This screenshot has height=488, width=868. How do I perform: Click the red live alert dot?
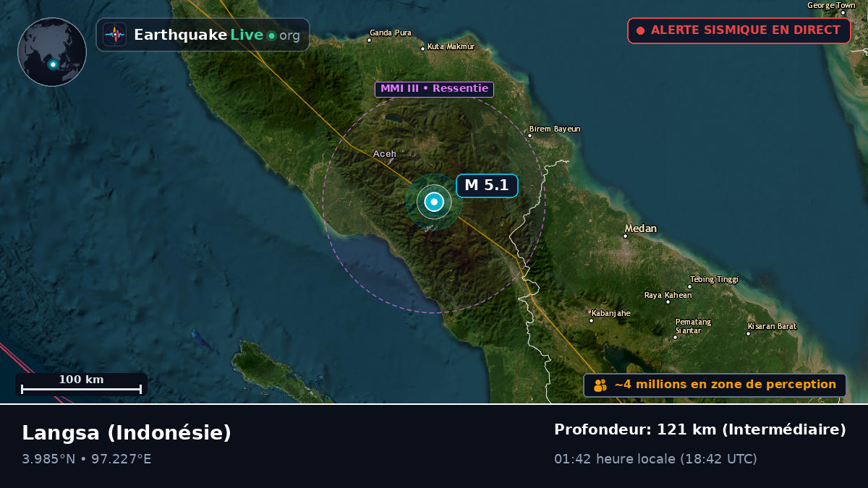(640, 31)
